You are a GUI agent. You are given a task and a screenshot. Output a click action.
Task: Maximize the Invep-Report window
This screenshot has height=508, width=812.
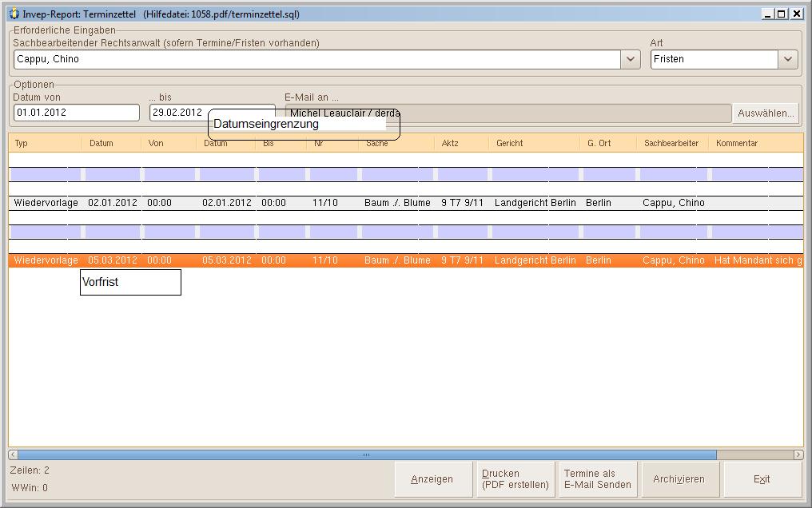tap(782, 14)
